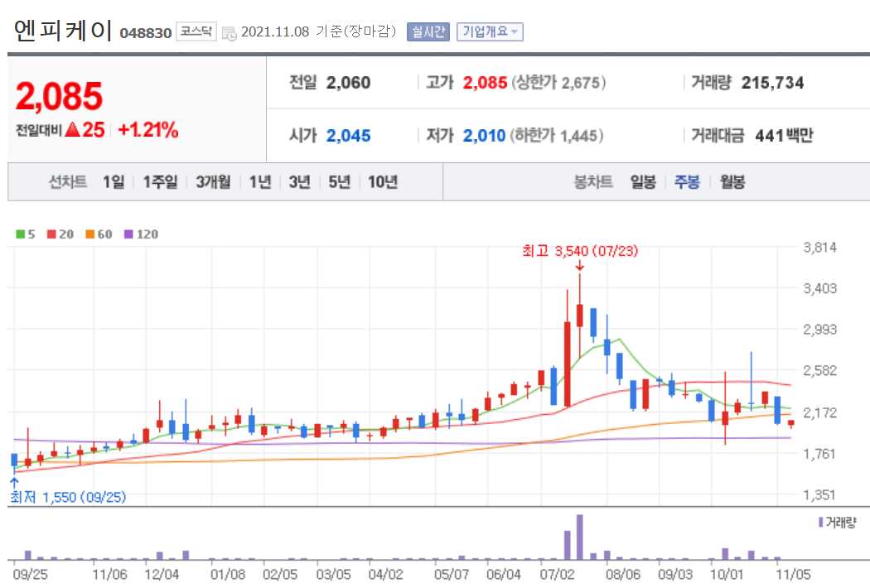Click the 상한가 2,675 text
Screen dimensions: 870x588
click(558, 83)
